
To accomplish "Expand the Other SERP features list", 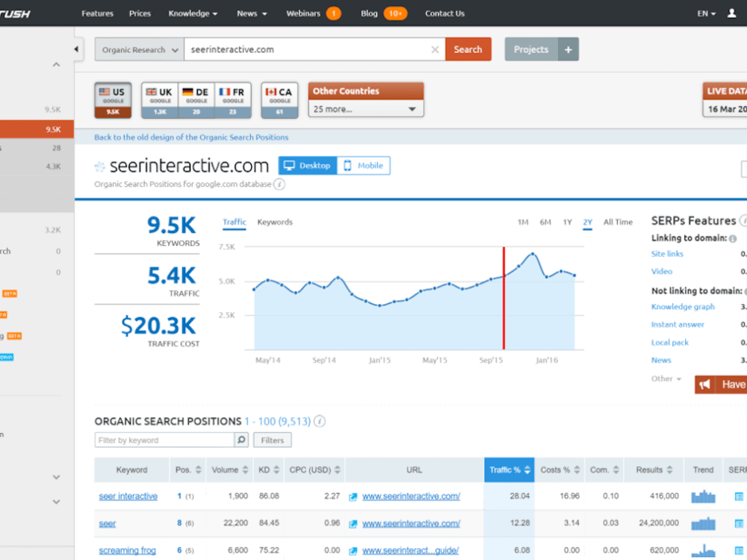I will pyautogui.click(x=666, y=379).
